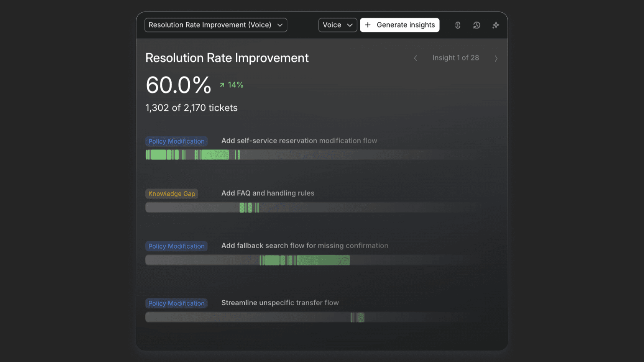Go to the previous insight with the left chevron
The height and width of the screenshot is (362, 644).
click(416, 58)
